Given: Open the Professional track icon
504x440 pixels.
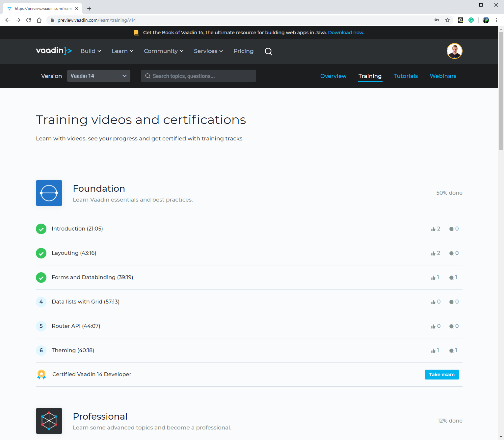Looking at the screenshot, I should (49, 421).
